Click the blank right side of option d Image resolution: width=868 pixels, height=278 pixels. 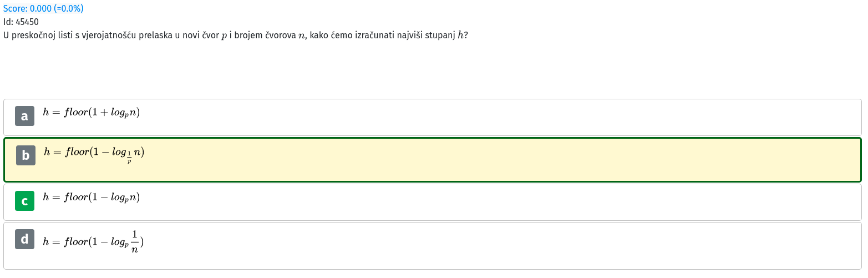pyautogui.click(x=499, y=246)
